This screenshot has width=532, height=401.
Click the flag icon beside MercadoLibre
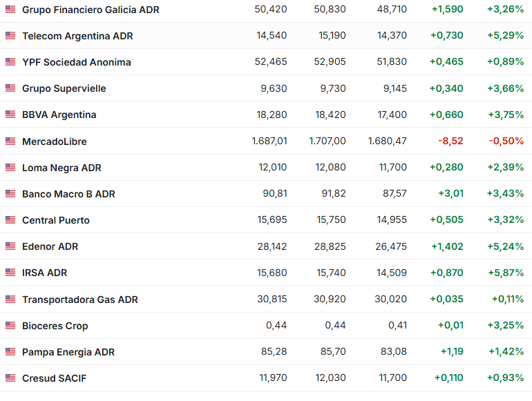pyautogui.click(x=10, y=141)
